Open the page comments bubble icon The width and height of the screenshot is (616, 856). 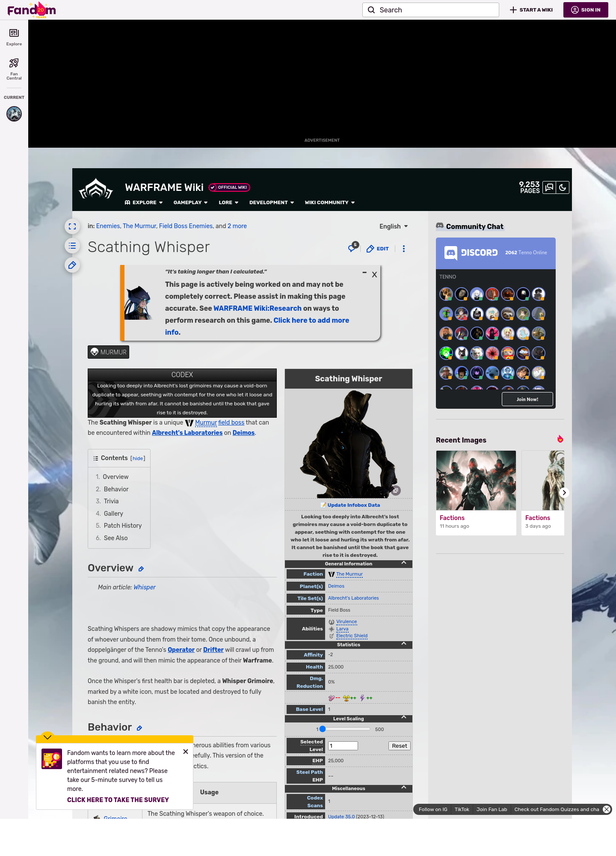[x=353, y=248]
